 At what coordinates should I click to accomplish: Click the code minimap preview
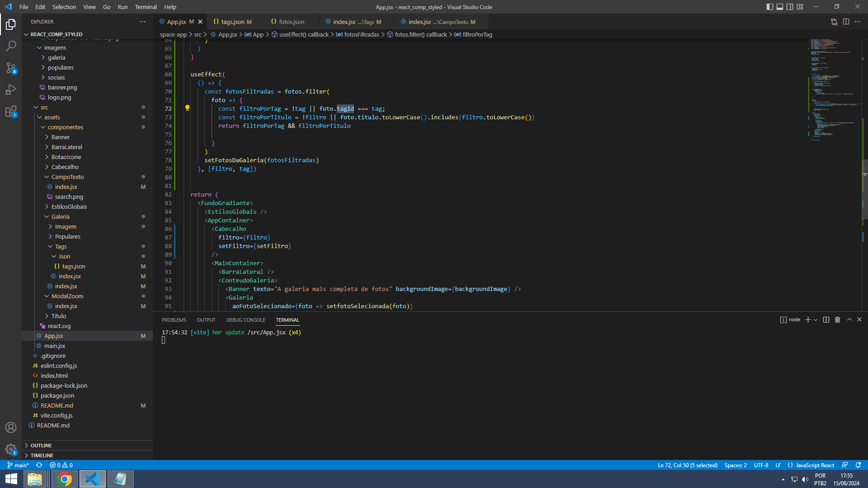point(834,90)
